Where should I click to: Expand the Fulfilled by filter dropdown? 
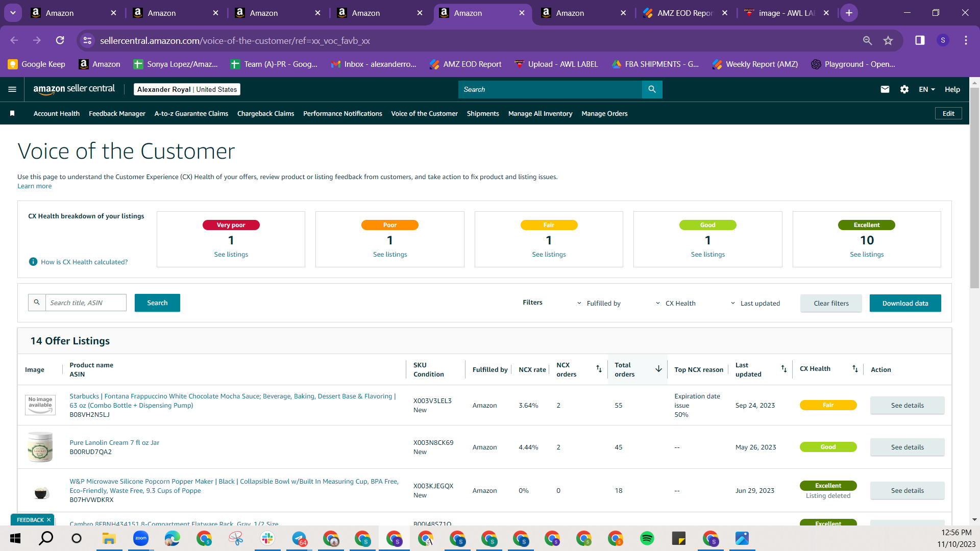point(599,303)
